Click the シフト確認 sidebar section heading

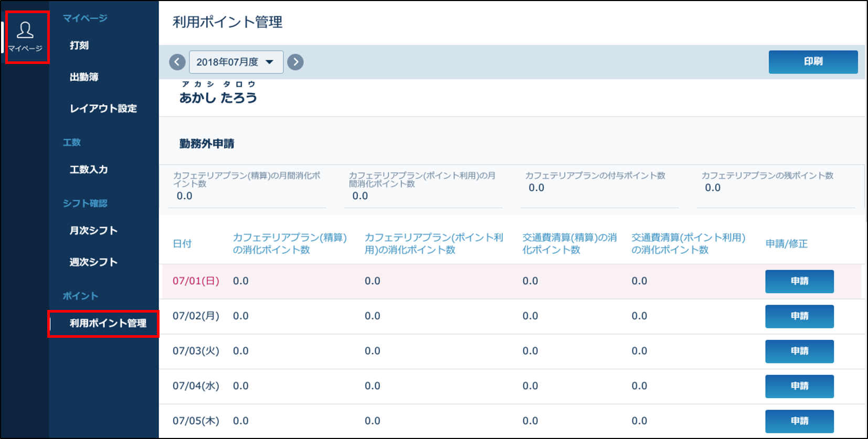pos(85,203)
